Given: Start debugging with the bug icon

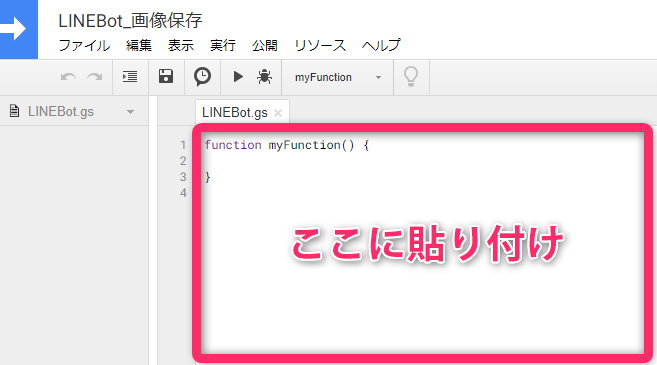Looking at the screenshot, I should 264,77.
